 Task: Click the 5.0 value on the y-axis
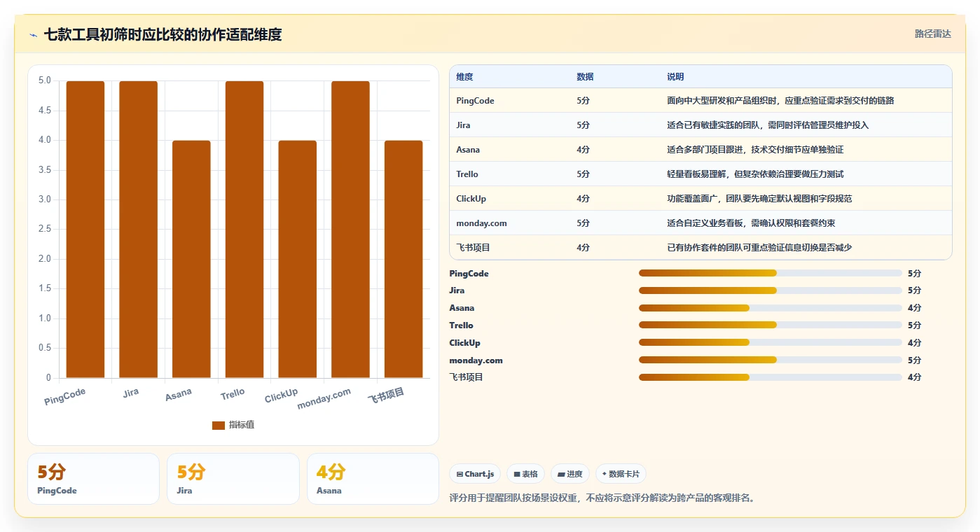(x=44, y=80)
